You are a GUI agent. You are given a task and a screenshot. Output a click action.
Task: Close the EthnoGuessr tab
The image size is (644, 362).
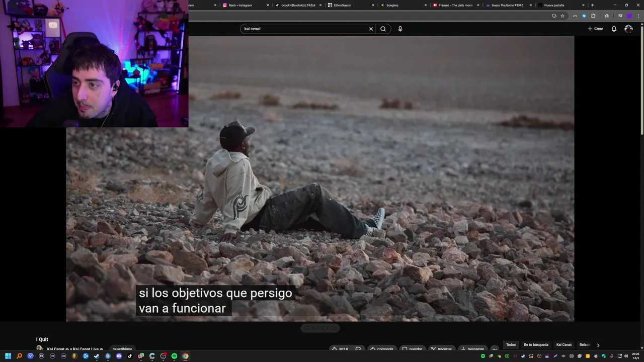(373, 5)
